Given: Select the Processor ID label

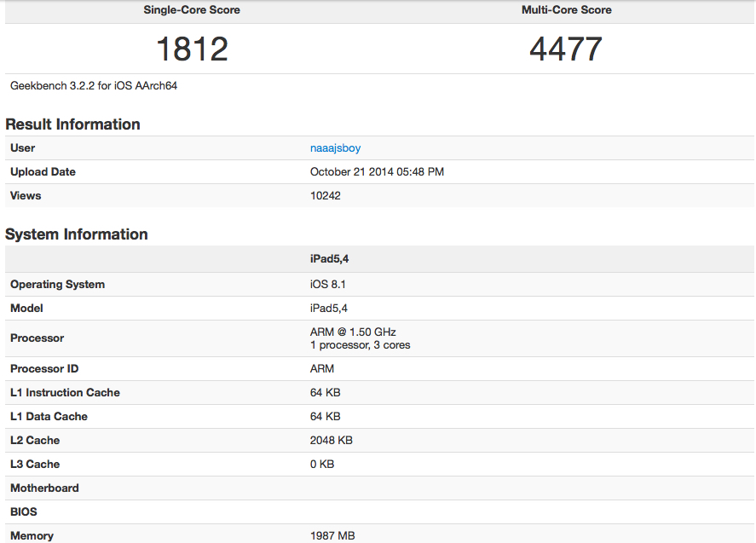Looking at the screenshot, I should 44,369.
